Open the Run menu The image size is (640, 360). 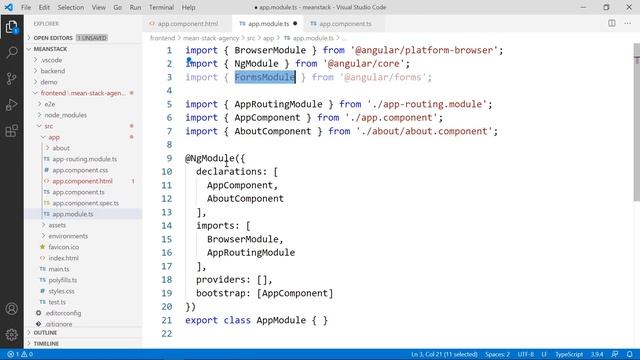click(135, 7)
